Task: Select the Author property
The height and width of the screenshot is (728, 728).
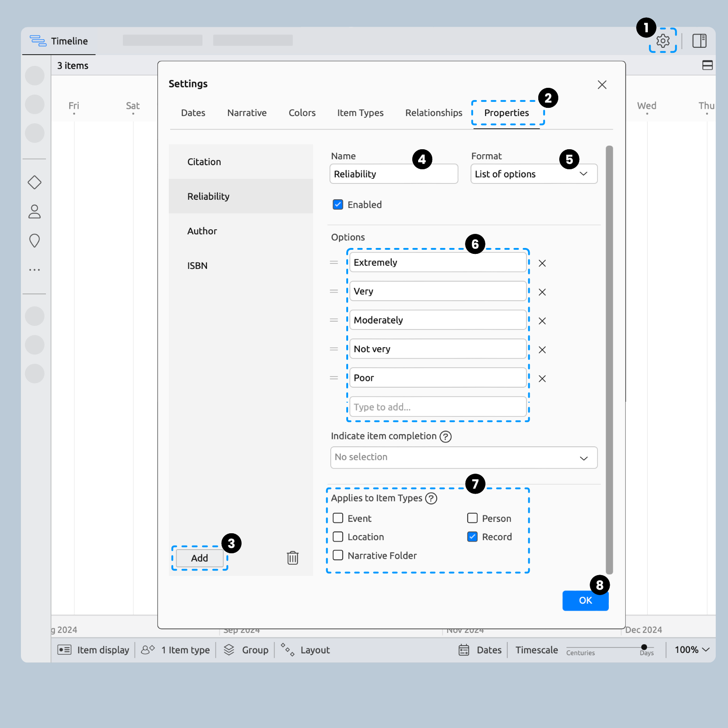Action: pyautogui.click(x=241, y=231)
